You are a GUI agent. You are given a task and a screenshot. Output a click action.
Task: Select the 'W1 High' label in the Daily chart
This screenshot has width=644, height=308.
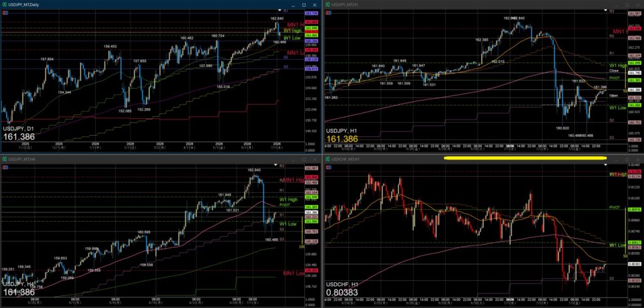pyautogui.click(x=292, y=30)
